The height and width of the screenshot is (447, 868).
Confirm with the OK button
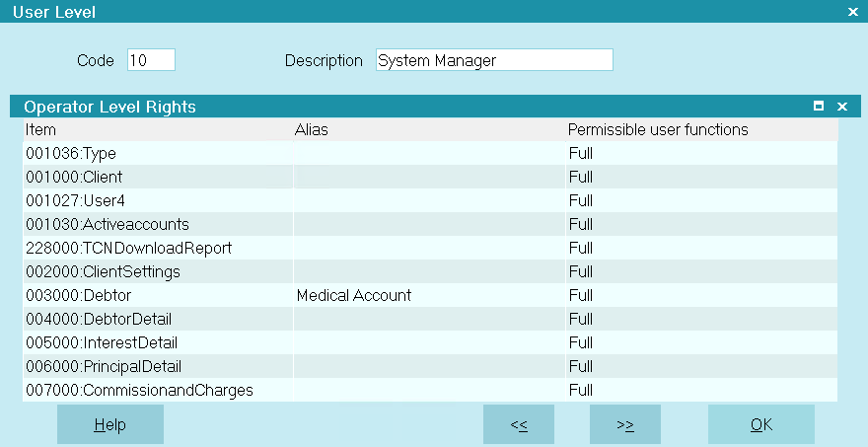(761, 424)
